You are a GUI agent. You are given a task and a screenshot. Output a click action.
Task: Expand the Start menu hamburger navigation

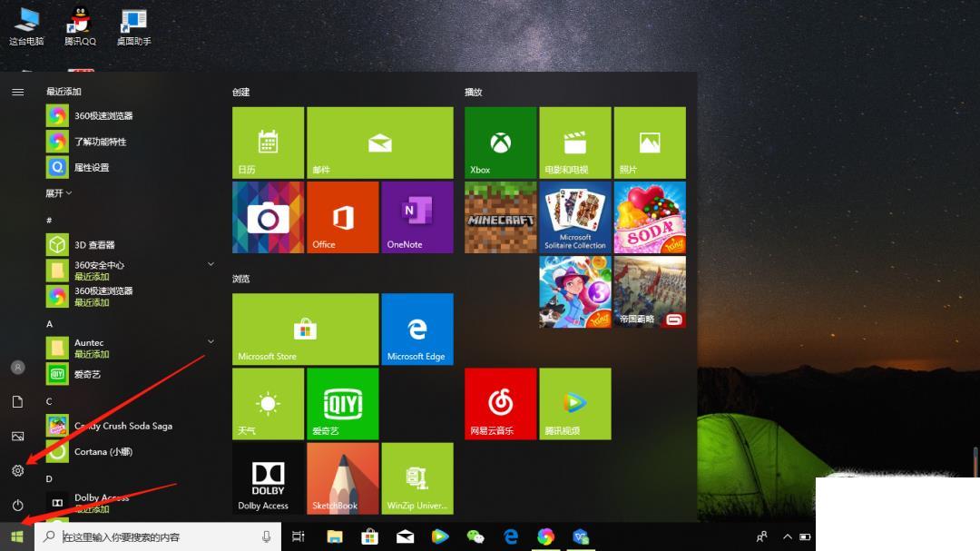(17, 92)
